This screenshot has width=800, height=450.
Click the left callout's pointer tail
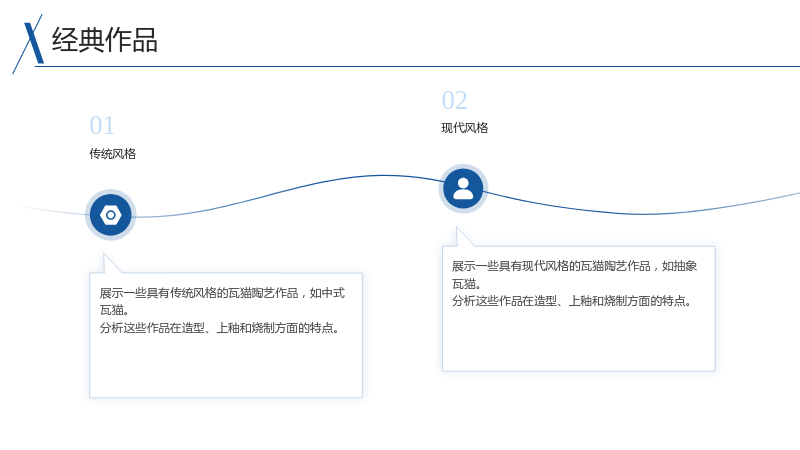pos(112,263)
